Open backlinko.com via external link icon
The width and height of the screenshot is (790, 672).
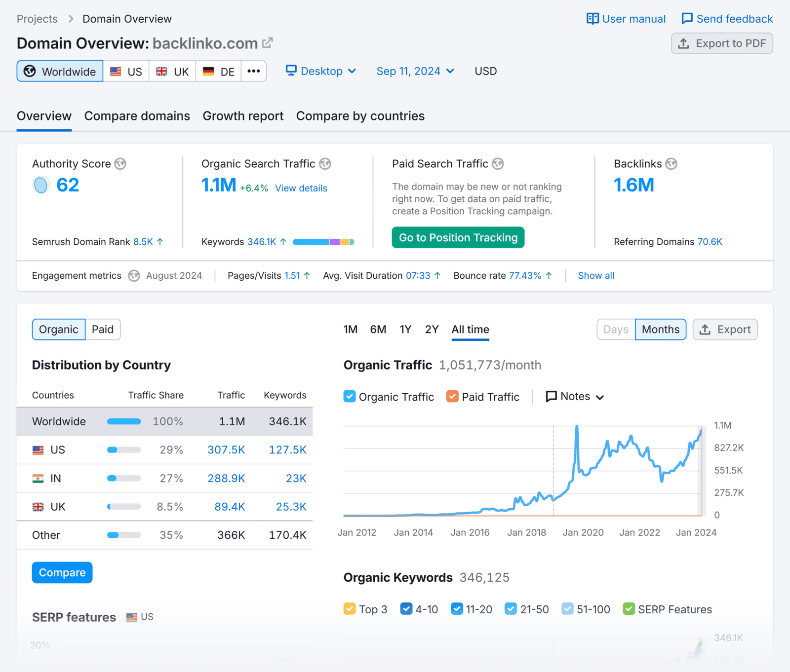point(267,42)
